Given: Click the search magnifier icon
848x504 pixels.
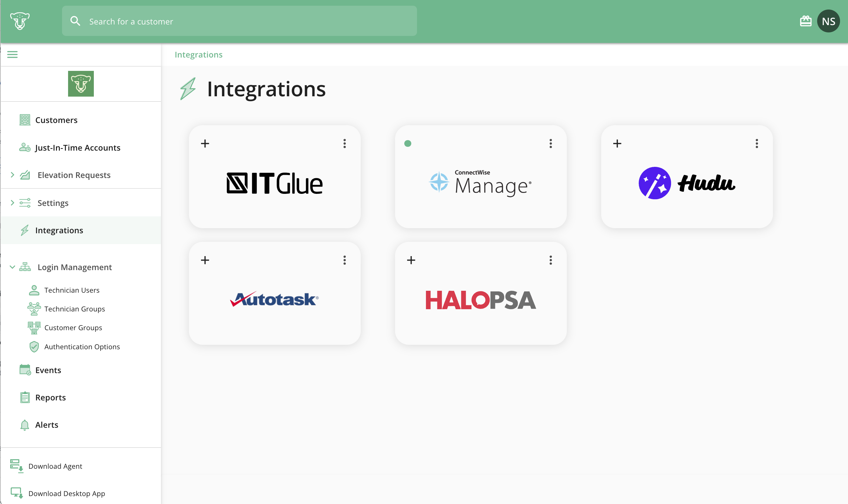Looking at the screenshot, I should click(x=75, y=21).
